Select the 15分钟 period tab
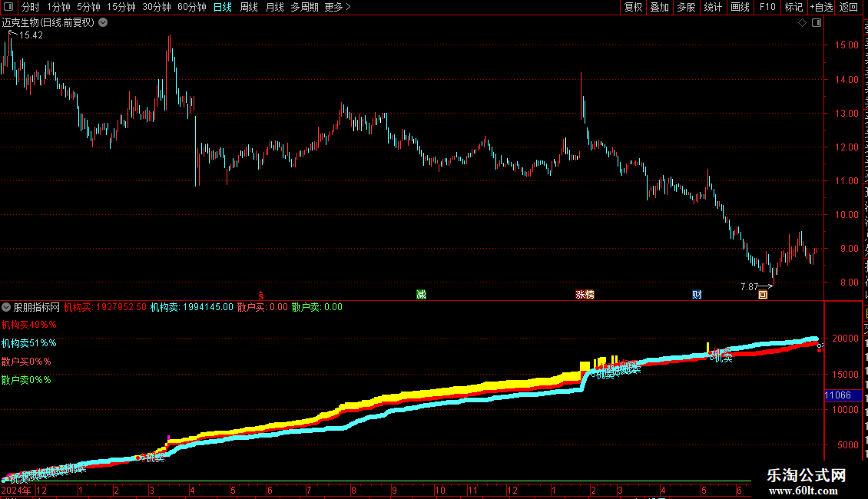 pyautogui.click(x=121, y=7)
